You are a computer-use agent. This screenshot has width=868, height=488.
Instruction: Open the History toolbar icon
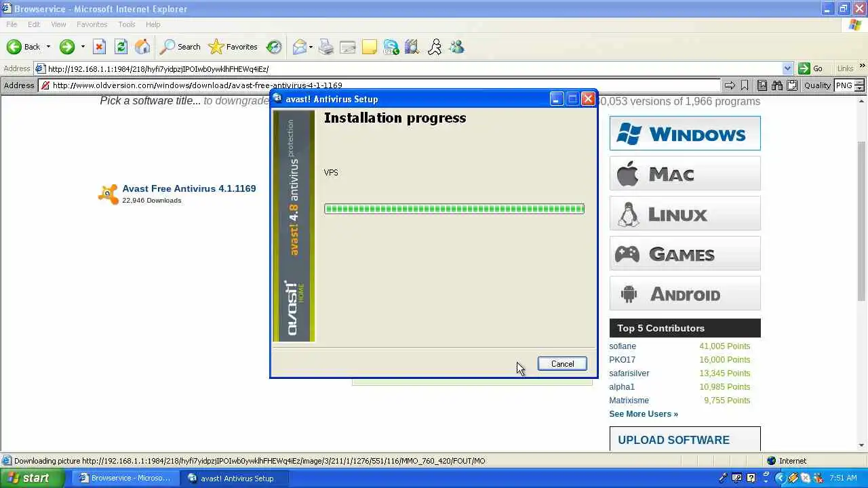[x=274, y=47]
